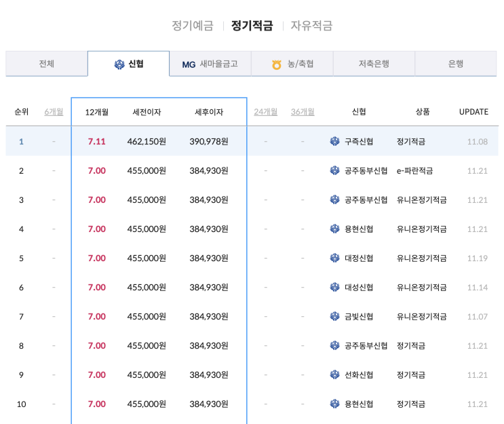Image resolution: width=504 pixels, height=424 pixels.
Task: Select the 정기적금 category heading
Action: coord(252,25)
